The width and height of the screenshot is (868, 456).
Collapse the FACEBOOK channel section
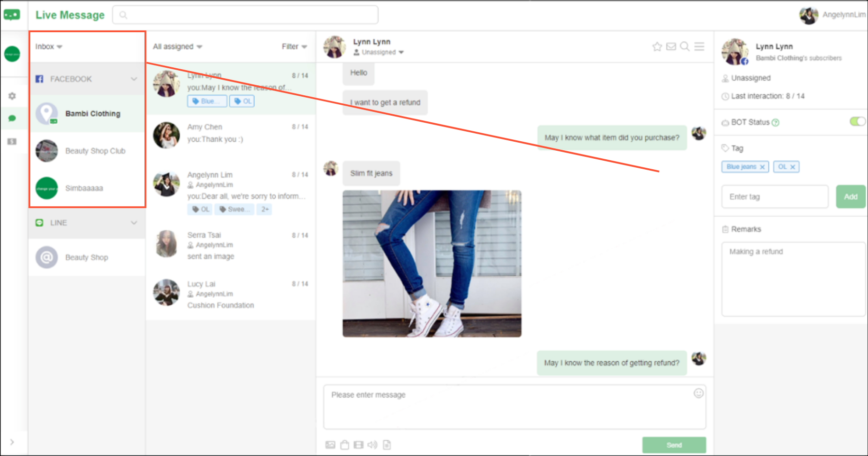coord(134,79)
